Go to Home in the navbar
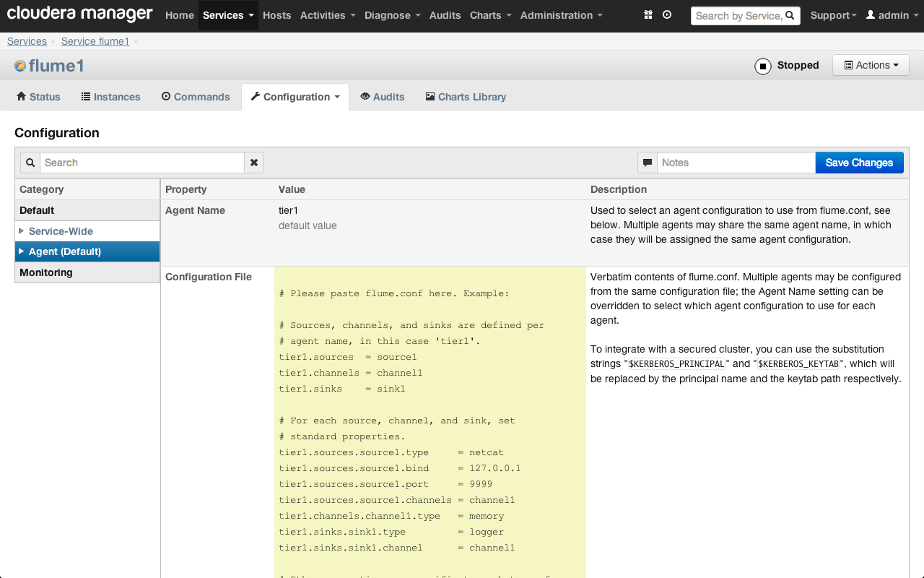924x578 pixels. (179, 15)
